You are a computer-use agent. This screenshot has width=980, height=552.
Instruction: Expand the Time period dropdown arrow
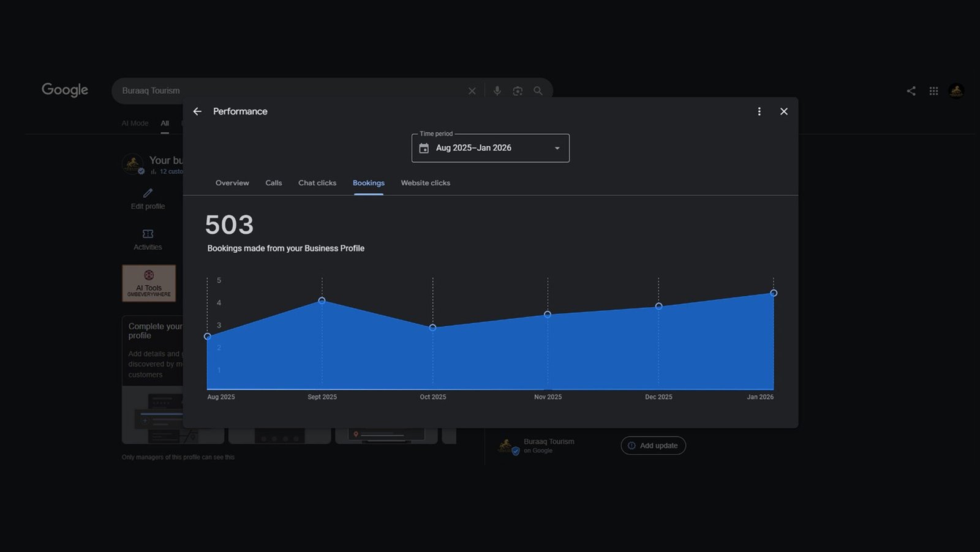pos(557,148)
